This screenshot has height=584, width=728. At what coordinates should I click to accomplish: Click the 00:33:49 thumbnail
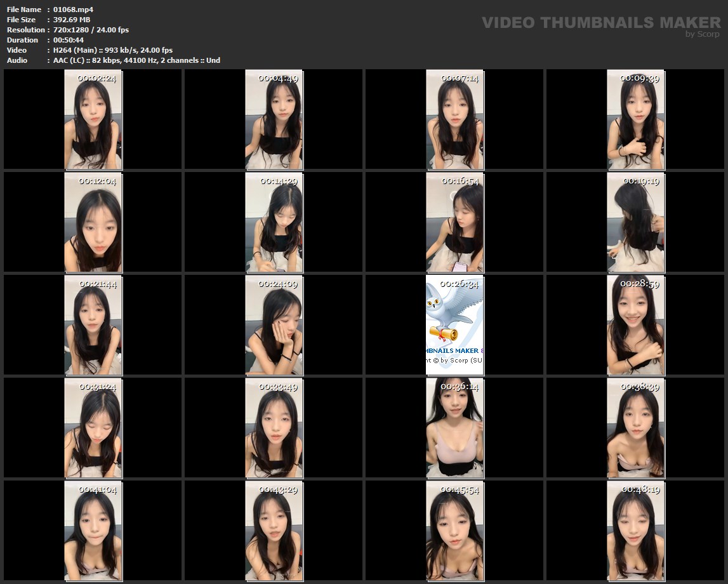coord(274,428)
